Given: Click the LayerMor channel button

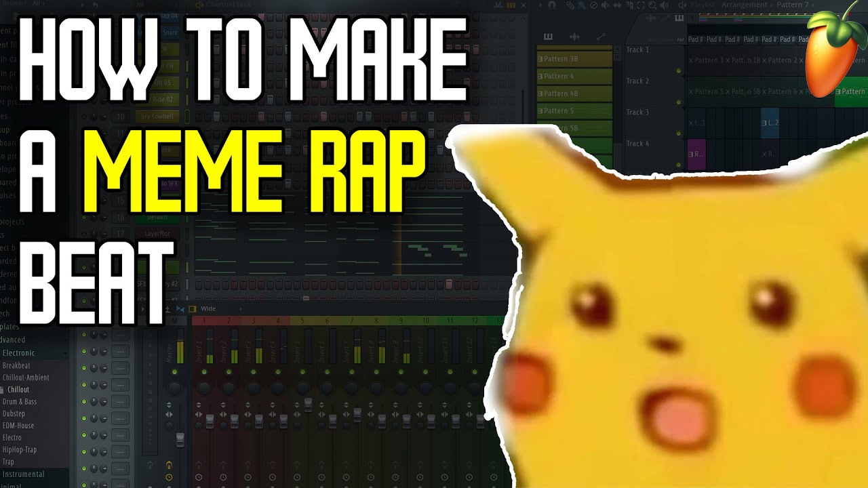Looking at the screenshot, I should click(157, 234).
